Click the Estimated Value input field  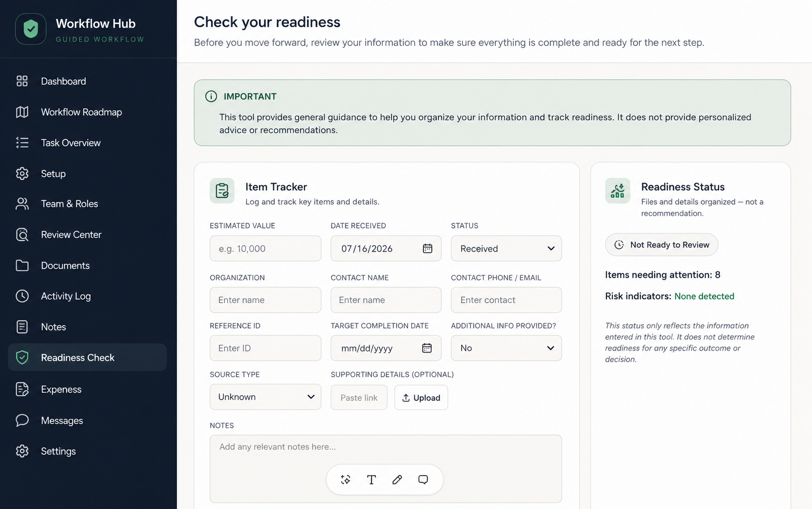point(266,249)
